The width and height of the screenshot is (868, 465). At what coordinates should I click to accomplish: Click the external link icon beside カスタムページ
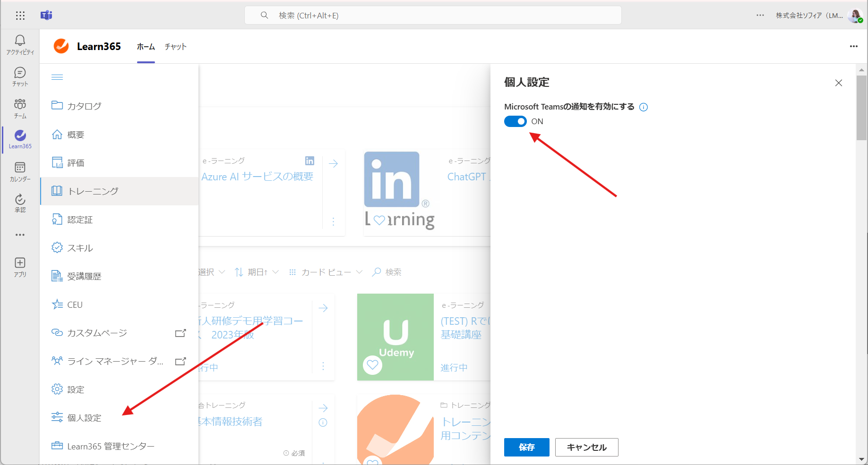(180, 333)
